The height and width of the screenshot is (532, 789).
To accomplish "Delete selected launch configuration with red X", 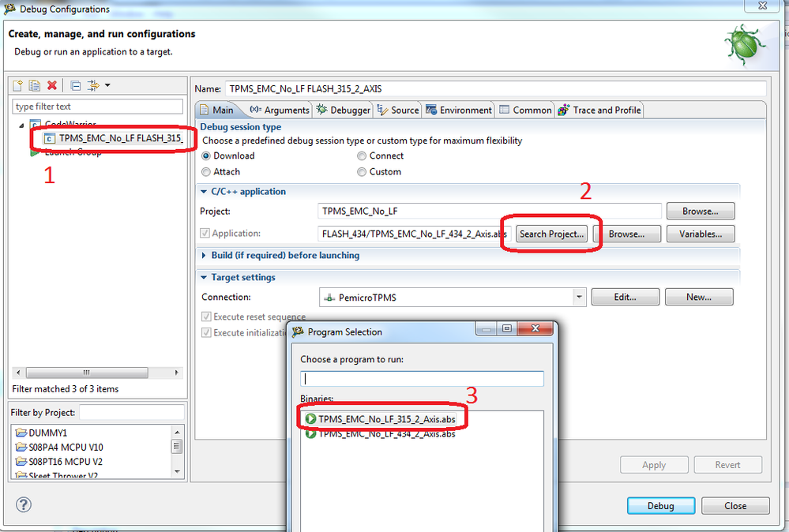I will tap(52, 85).
